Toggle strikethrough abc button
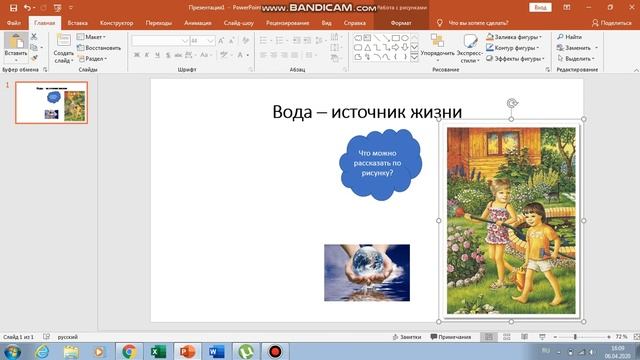640x360 pixels. pos(178,55)
